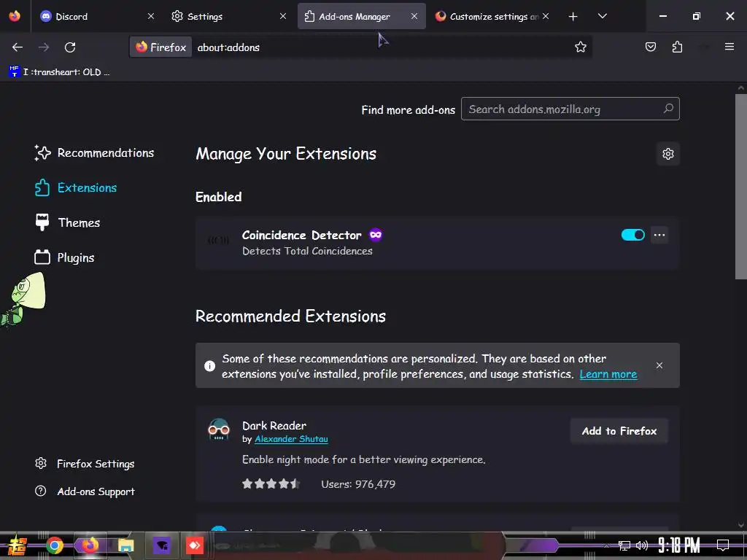This screenshot has height=560, width=747.
Task: Click the Peridot character sticker
Action: (23, 299)
